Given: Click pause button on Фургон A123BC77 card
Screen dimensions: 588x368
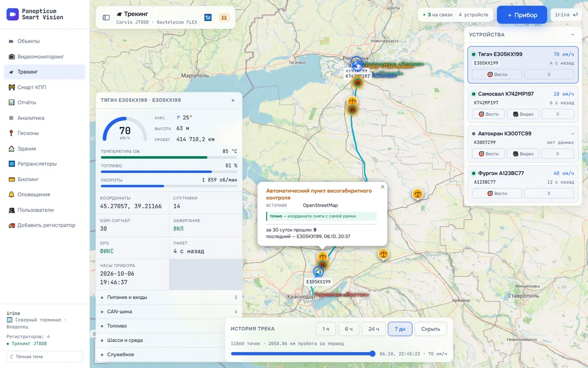Looking at the screenshot, I should (549, 194).
